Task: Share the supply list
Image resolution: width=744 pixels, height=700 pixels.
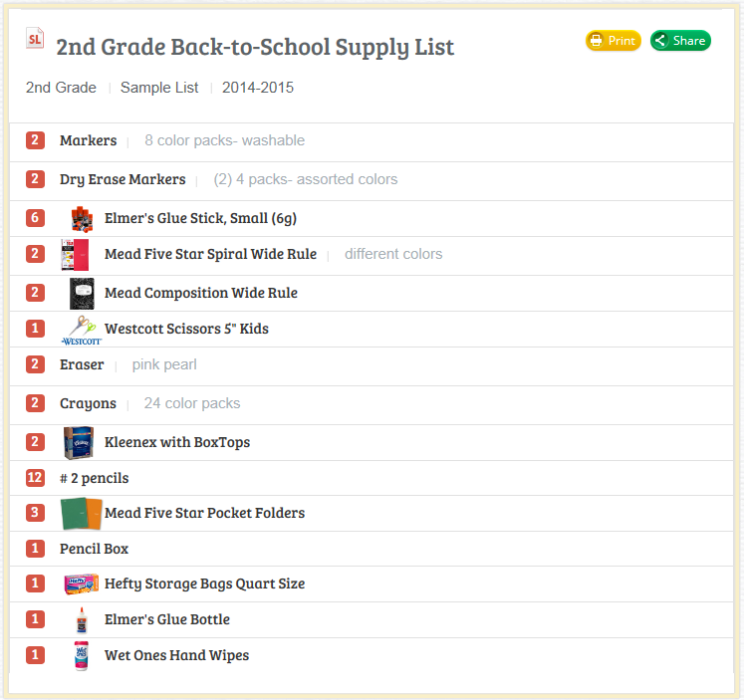Action: coord(680,41)
